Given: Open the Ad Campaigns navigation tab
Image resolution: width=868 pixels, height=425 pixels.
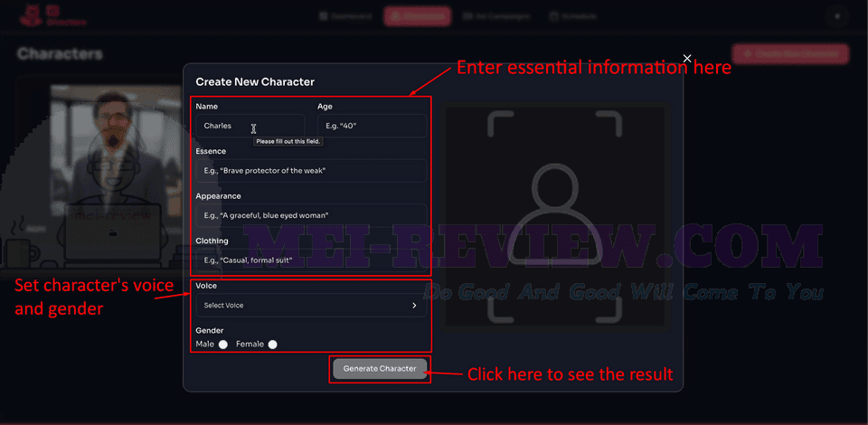Looking at the screenshot, I should tap(496, 16).
